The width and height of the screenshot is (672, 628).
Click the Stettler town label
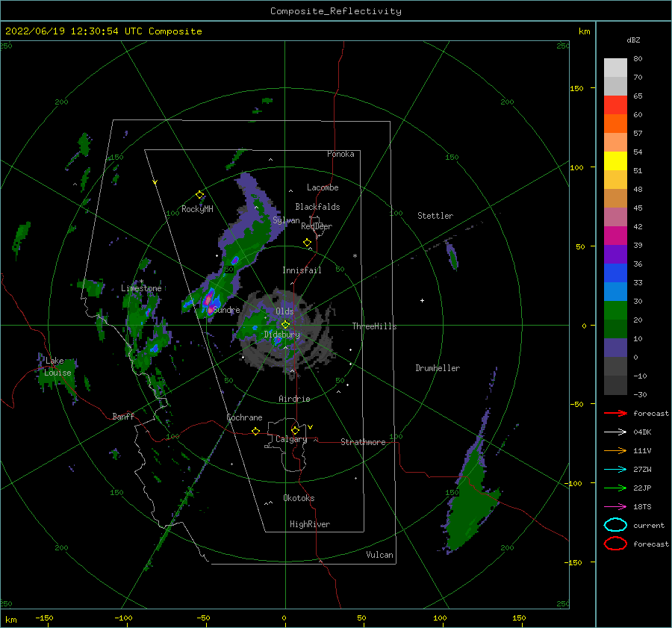tap(435, 216)
